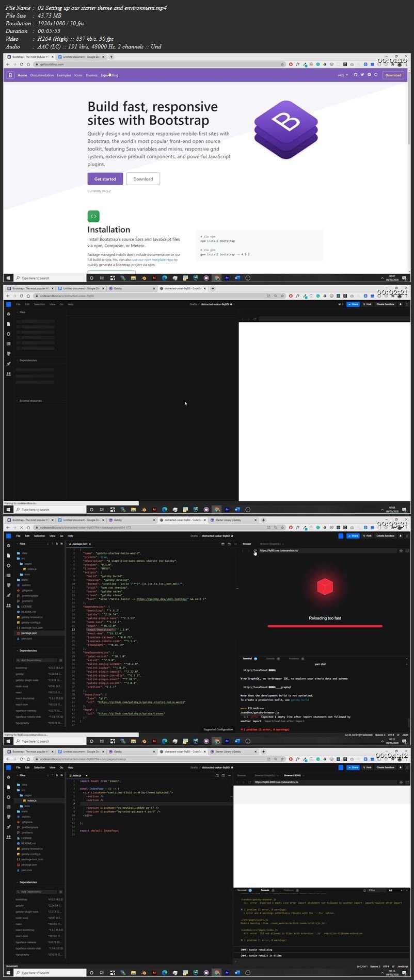
Task: Click the green code-brackets icon above Installation
Action: [93, 217]
